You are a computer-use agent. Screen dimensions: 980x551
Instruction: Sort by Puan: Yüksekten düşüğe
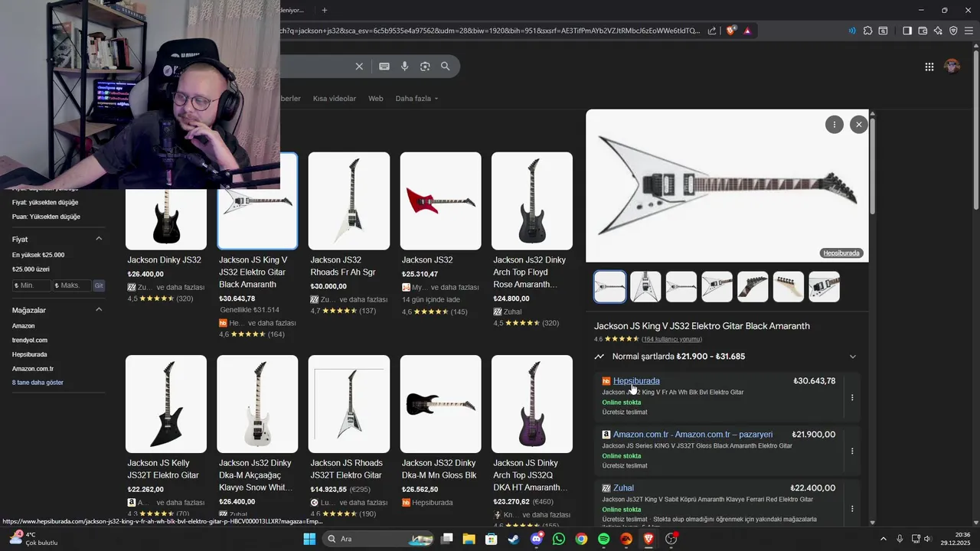[46, 217]
